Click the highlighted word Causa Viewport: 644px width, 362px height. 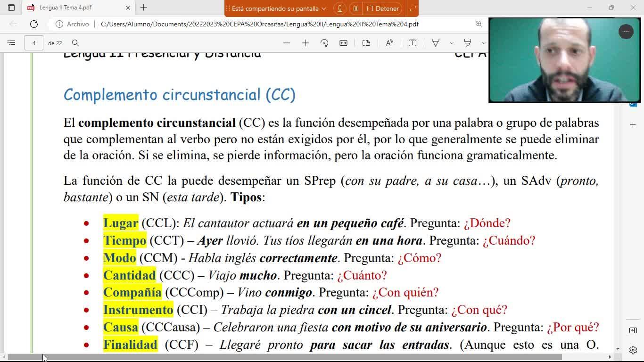pos(121,327)
